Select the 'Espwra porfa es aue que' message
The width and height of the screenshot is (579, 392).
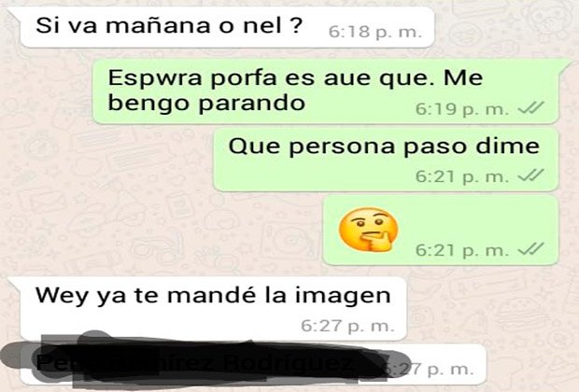point(326,91)
